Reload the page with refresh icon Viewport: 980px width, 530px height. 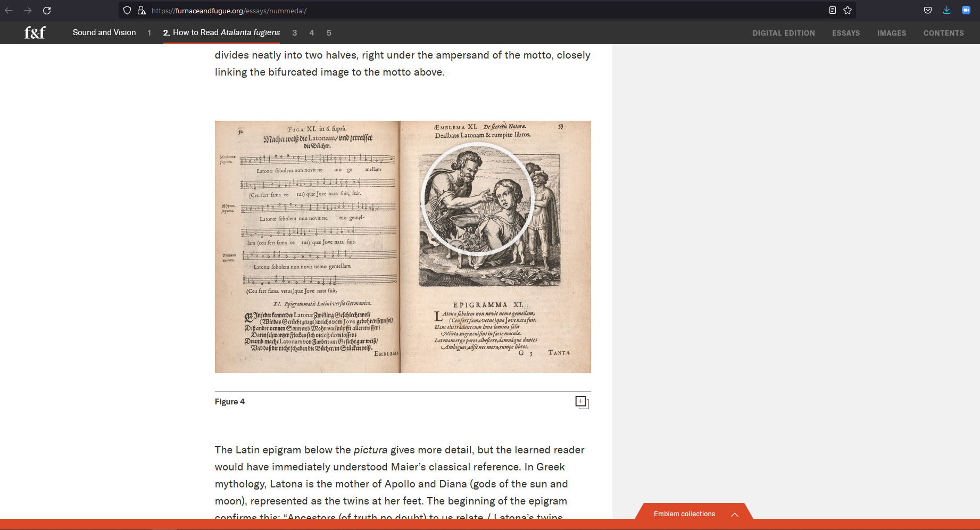pyautogui.click(x=47, y=10)
